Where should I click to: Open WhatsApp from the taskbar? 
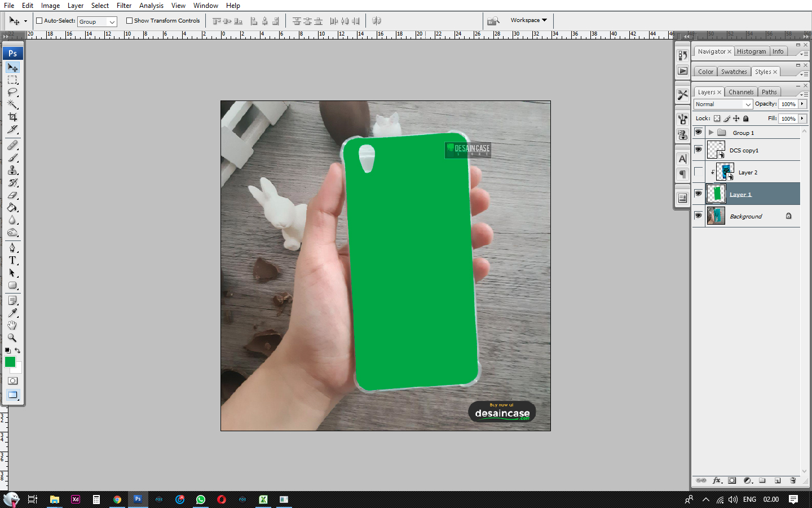coord(201,500)
